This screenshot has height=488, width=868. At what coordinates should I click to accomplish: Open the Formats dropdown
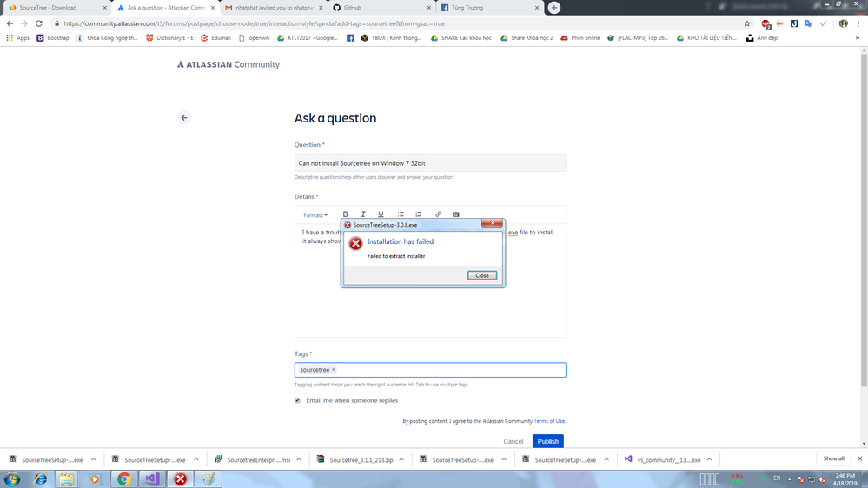315,215
